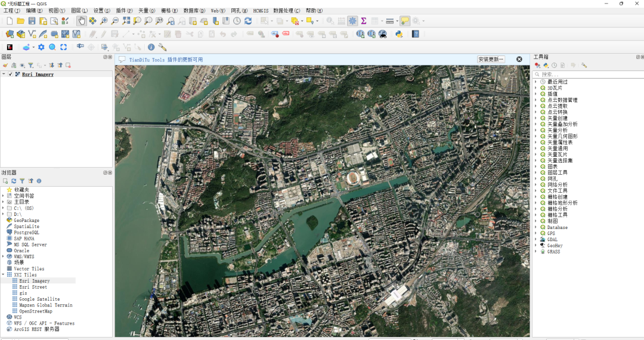Toggle the map tips speech-bubble button
Screen dimensions: 644x340
pyautogui.click(x=405, y=21)
